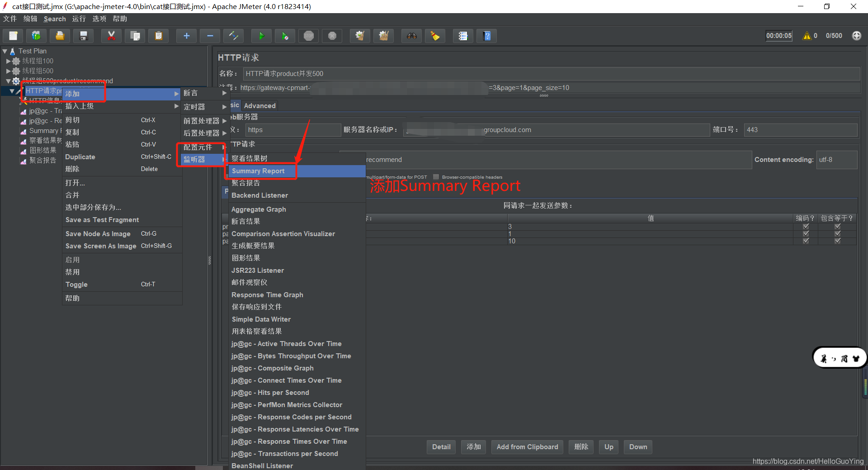Choose Duplicate in the context menu
Image resolution: width=868 pixels, height=470 pixels.
click(x=122, y=157)
